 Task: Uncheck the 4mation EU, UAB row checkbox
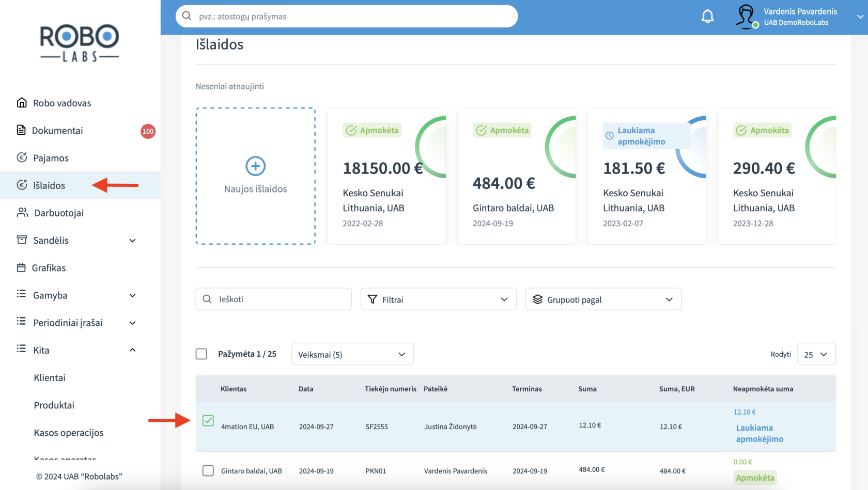click(208, 421)
